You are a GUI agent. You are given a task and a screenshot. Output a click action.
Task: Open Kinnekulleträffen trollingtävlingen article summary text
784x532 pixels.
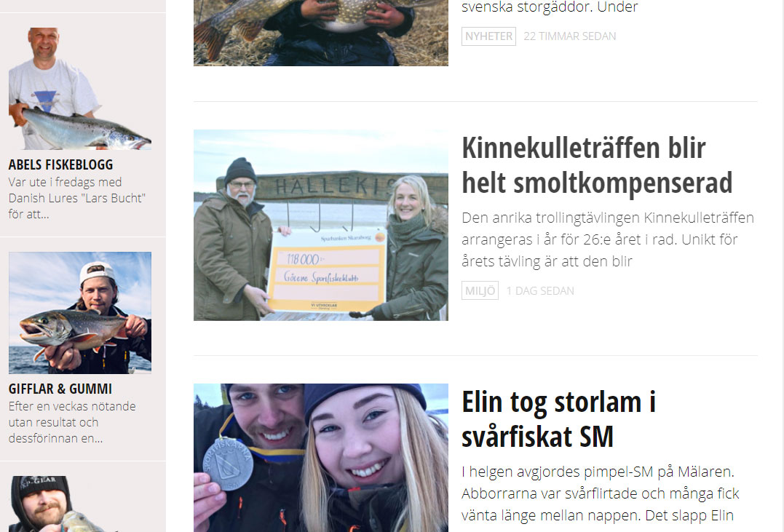point(608,239)
